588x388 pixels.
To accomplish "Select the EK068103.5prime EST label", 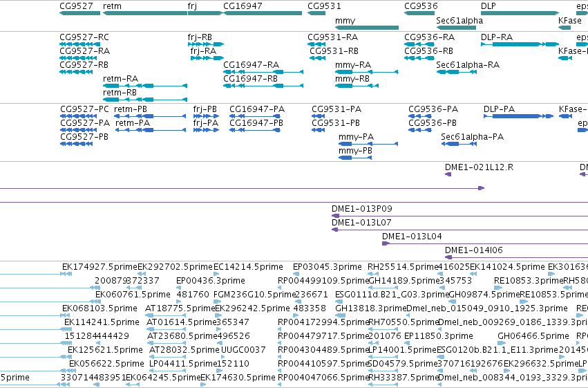I will click(99, 309).
